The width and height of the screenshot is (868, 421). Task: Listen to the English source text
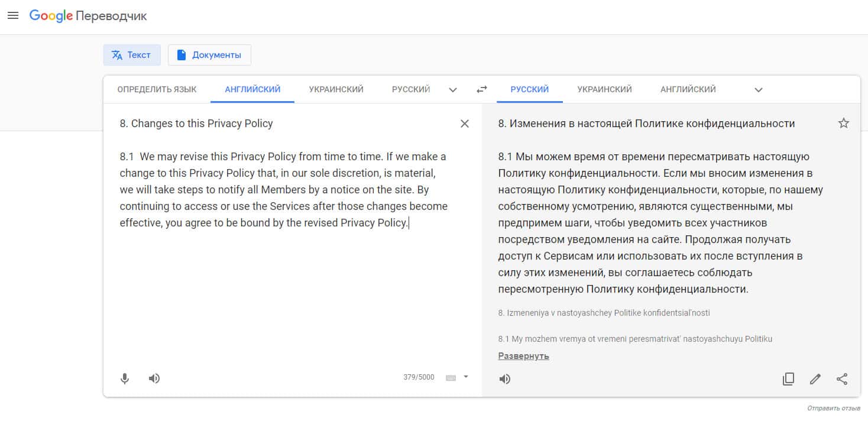[154, 378]
